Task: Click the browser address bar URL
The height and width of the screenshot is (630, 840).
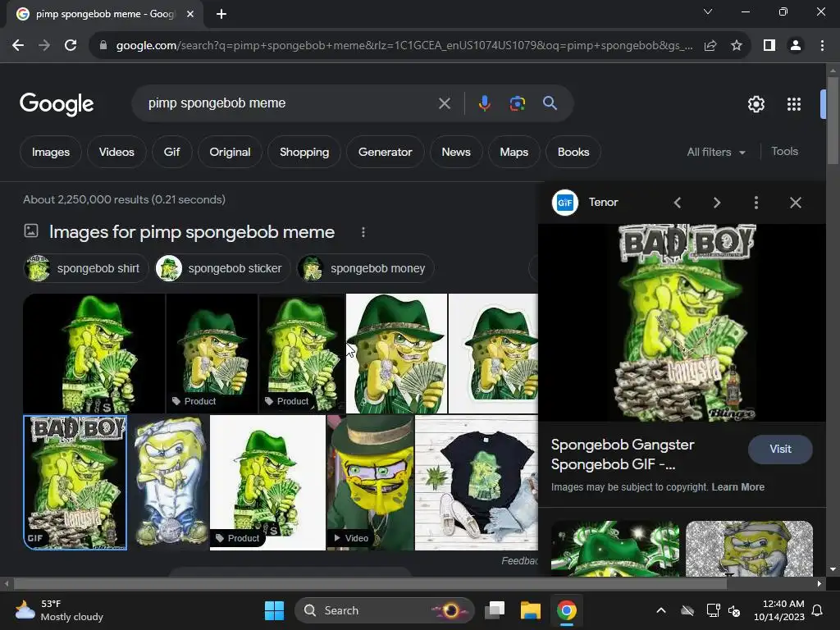Action: click(x=404, y=46)
